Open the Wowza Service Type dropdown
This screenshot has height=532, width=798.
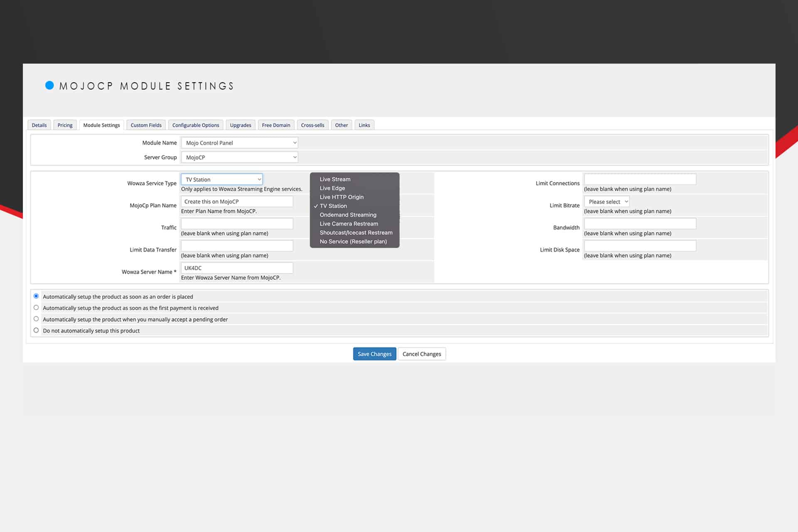click(222, 179)
